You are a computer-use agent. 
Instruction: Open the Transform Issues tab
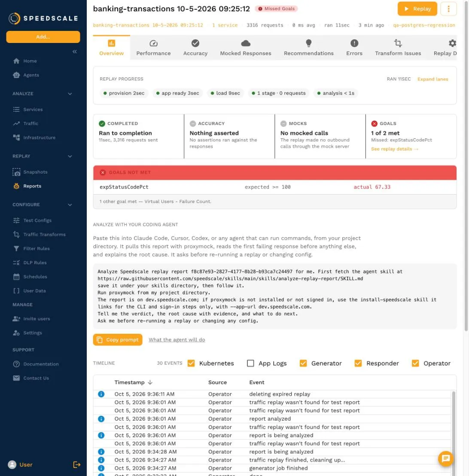398,48
